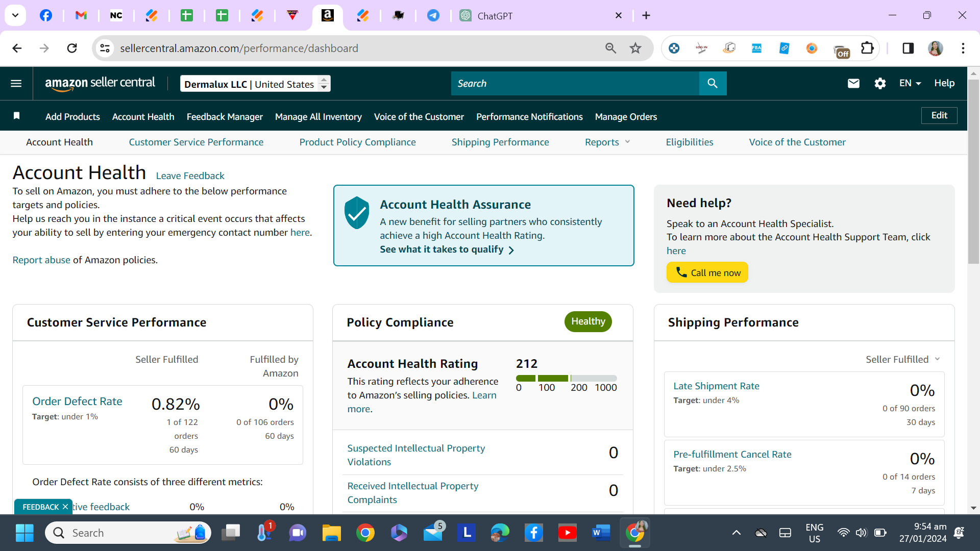Screen dimensions: 980x551
Task: Click the browser address bar URL
Action: click(239, 48)
